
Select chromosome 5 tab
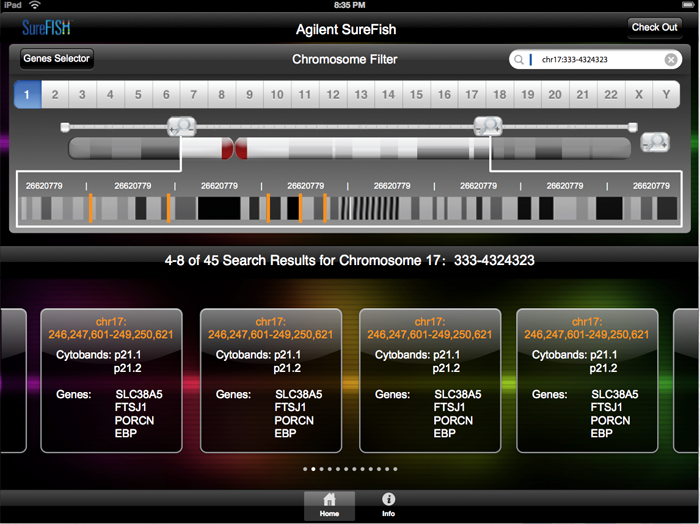click(138, 95)
